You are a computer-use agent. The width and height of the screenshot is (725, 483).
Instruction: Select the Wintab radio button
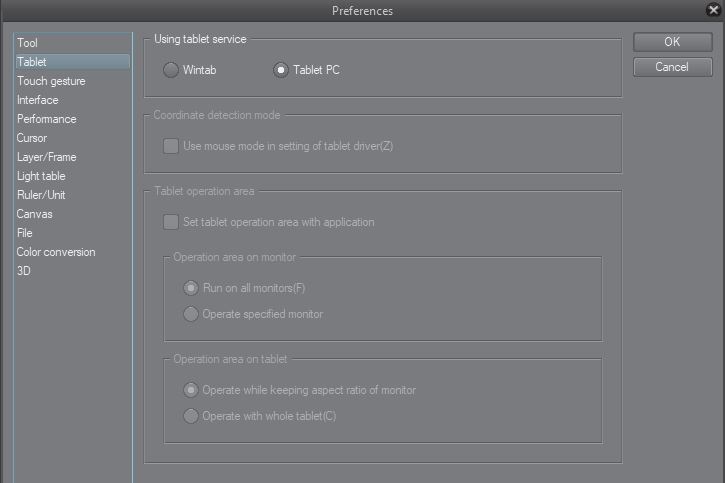click(171, 71)
